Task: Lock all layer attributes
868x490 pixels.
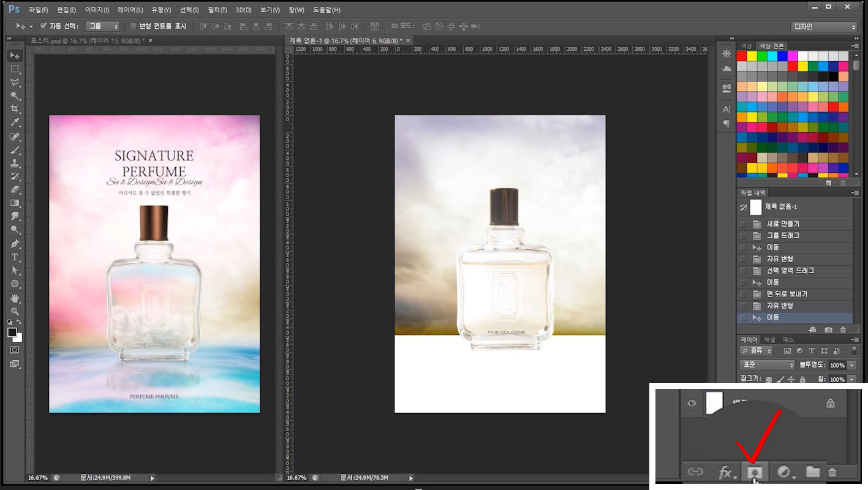Action: click(802, 380)
